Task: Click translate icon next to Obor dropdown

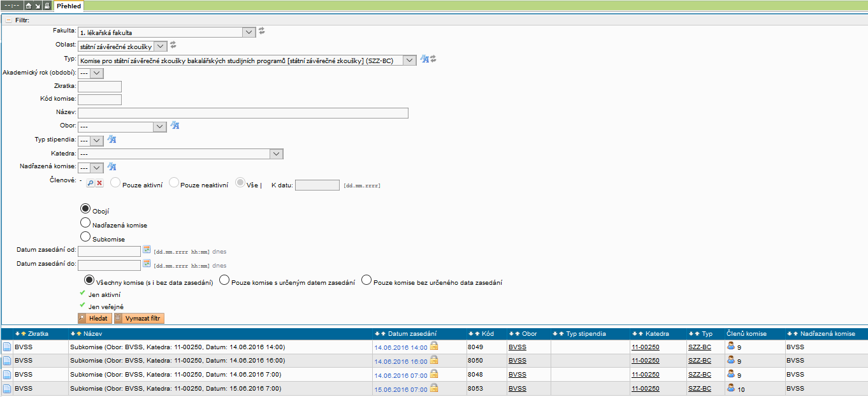Action: (175, 126)
